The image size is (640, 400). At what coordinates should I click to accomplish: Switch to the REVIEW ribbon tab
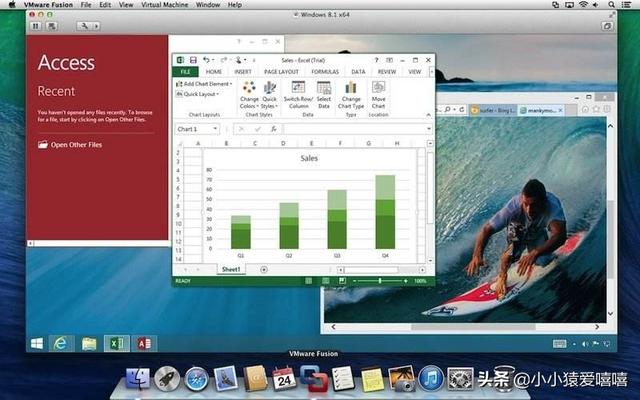(387, 71)
